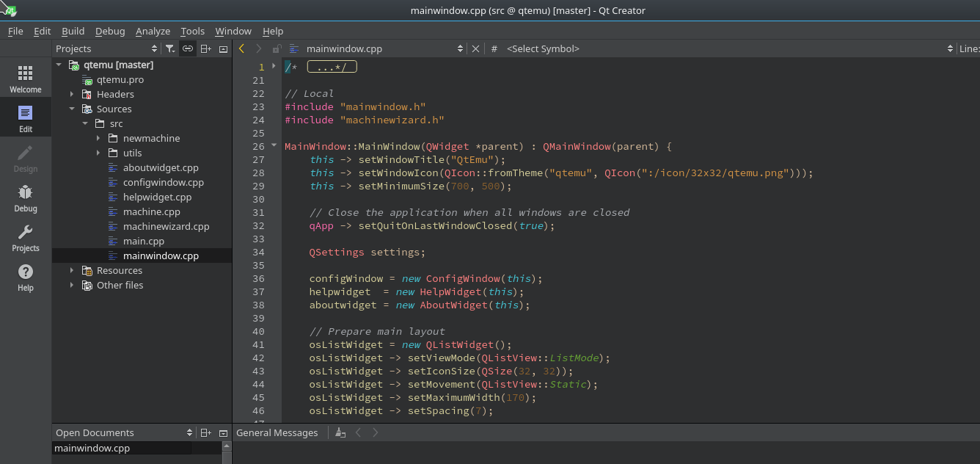Click the Open Documents scrollbar up arrow
This screenshot has width=980, height=464.
click(227, 446)
